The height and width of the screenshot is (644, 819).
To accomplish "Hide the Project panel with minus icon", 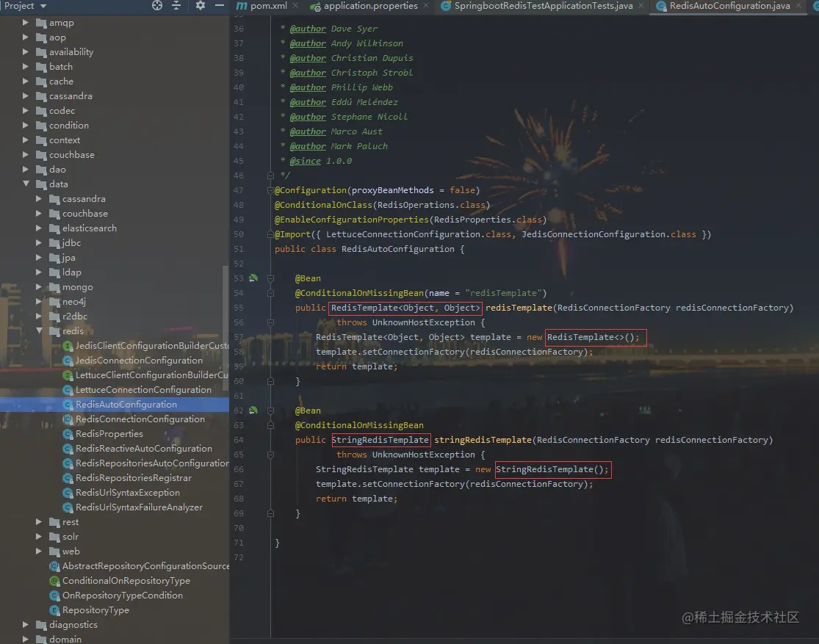I will 220,6.
